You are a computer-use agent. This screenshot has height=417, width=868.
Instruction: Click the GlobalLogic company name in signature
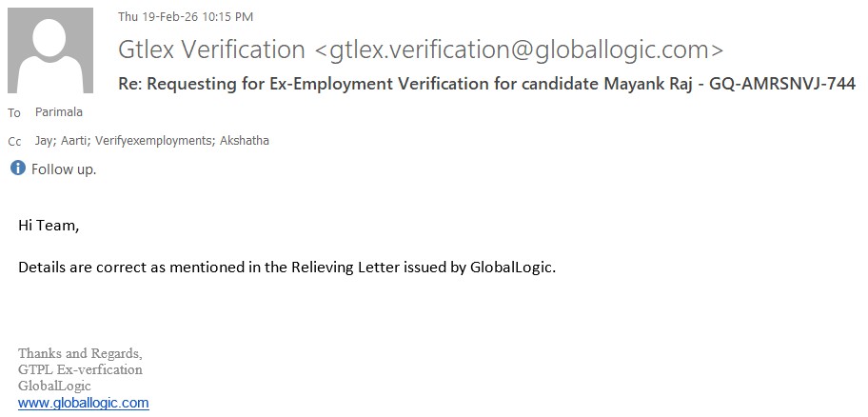(x=54, y=386)
